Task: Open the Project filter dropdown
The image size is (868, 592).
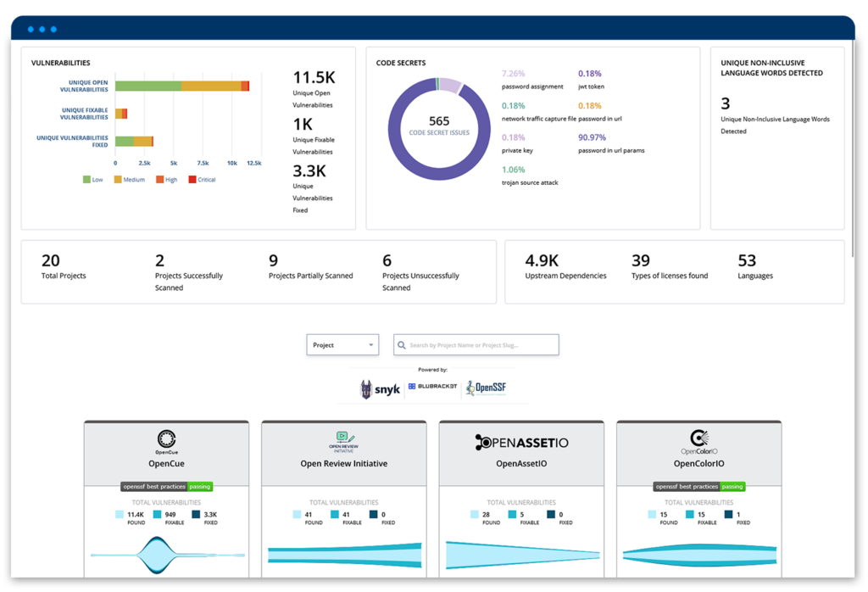Action: click(x=342, y=344)
